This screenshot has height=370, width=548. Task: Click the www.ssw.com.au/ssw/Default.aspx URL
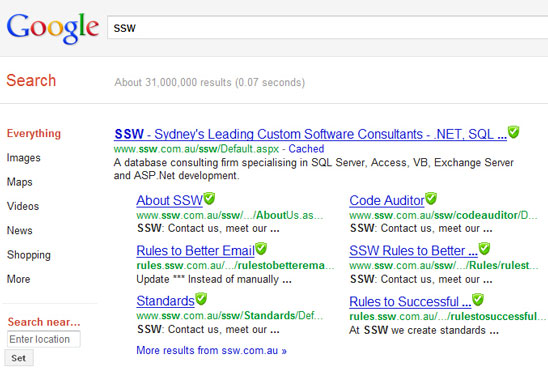pos(196,149)
